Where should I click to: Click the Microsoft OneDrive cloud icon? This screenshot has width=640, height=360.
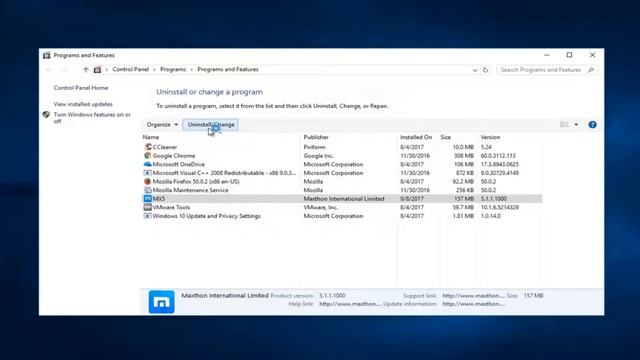(148, 164)
